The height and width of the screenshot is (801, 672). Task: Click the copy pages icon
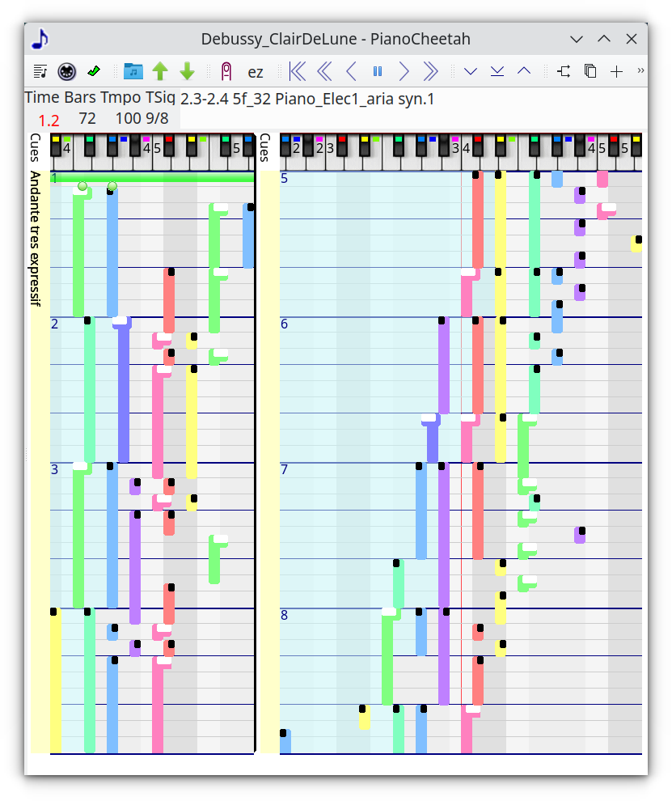[590, 71]
